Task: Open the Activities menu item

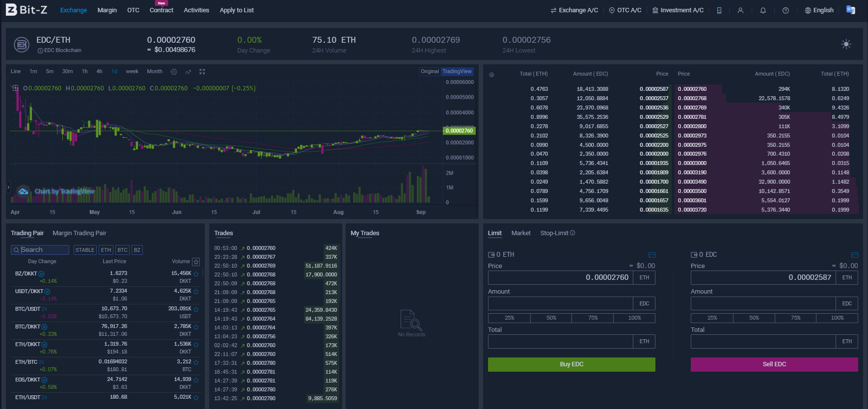Action: coord(196,10)
